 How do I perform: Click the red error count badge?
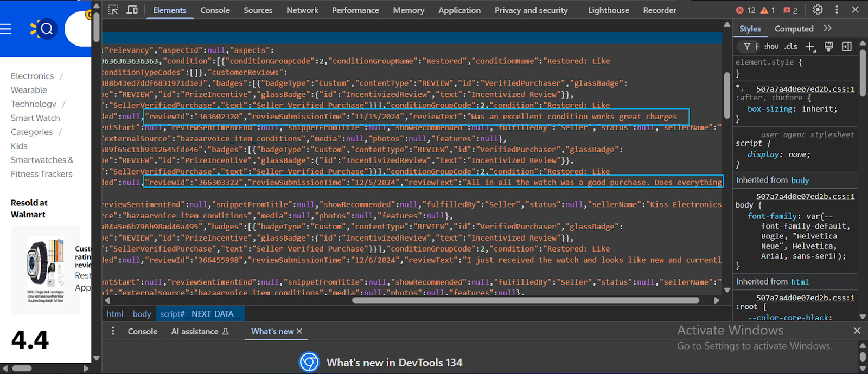(x=745, y=10)
